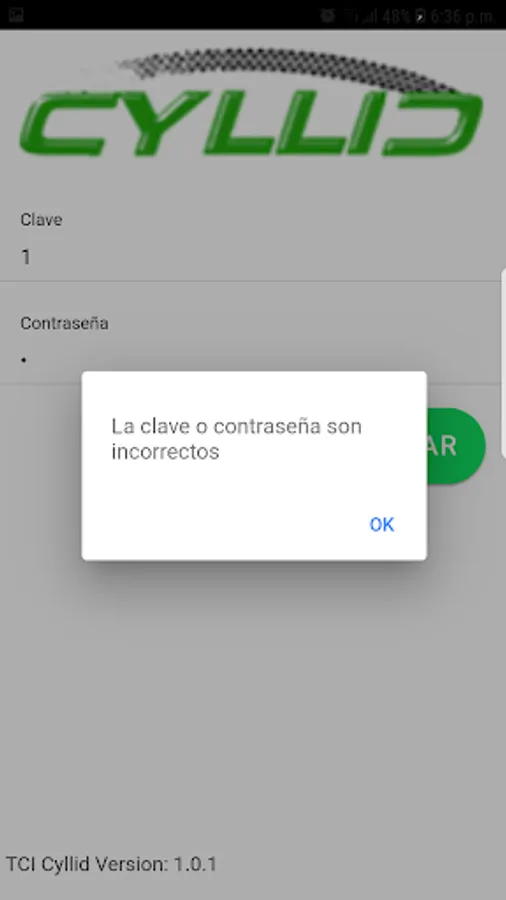Tap the alarm clock status icon
The width and height of the screenshot is (506, 900).
pyautogui.click(x=328, y=16)
